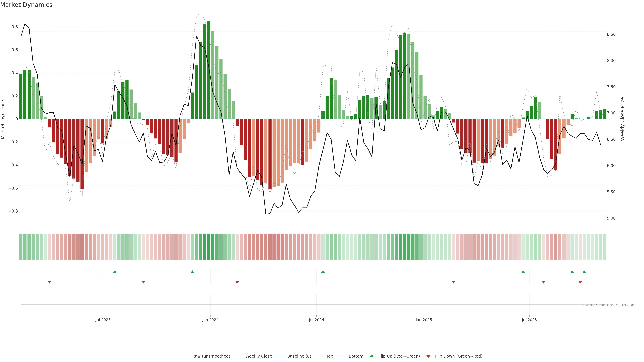Click the flip-up triangle just before Jan 2024
This screenshot has width=644, height=362.
click(192, 272)
